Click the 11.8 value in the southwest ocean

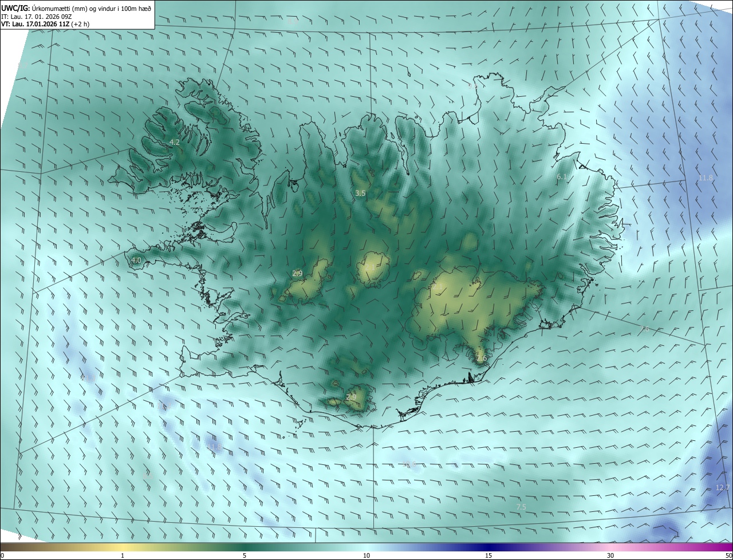pos(214,446)
